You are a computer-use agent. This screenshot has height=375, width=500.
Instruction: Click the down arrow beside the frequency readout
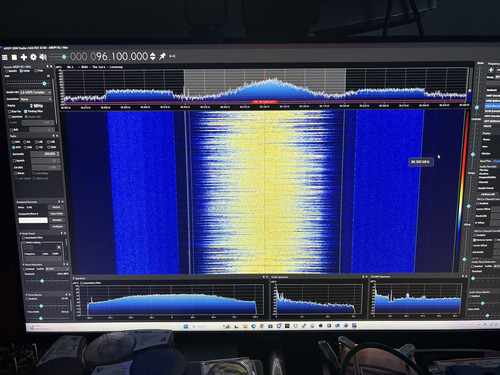click(153, 59)
